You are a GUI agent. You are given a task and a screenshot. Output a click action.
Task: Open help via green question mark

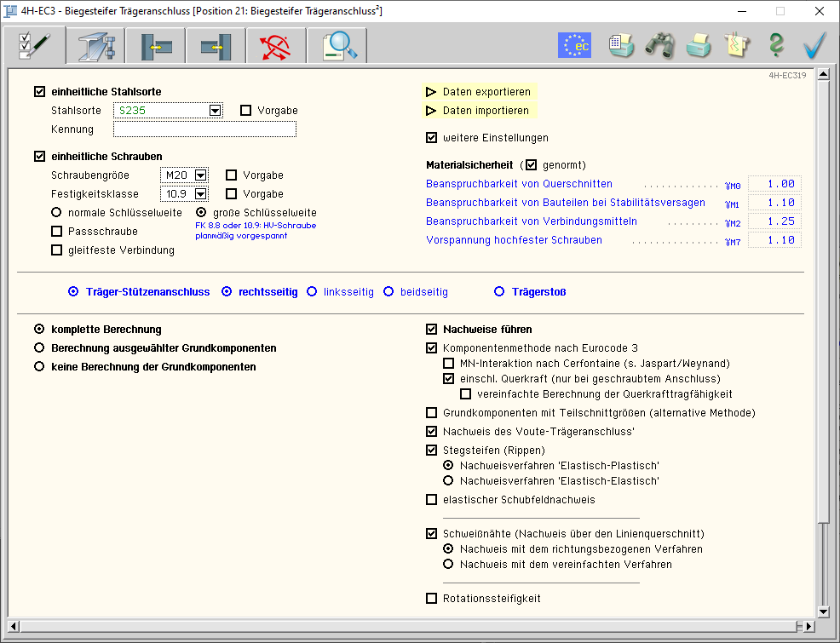coord(775,45)
